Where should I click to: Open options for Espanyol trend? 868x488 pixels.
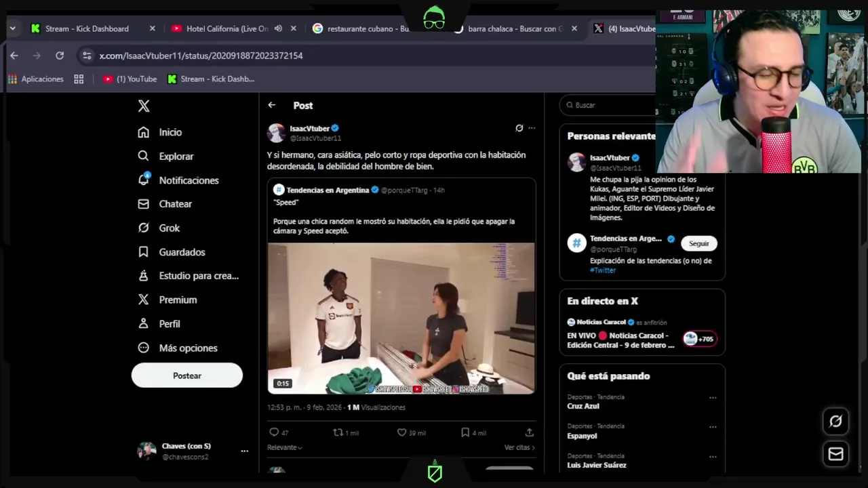713,427
